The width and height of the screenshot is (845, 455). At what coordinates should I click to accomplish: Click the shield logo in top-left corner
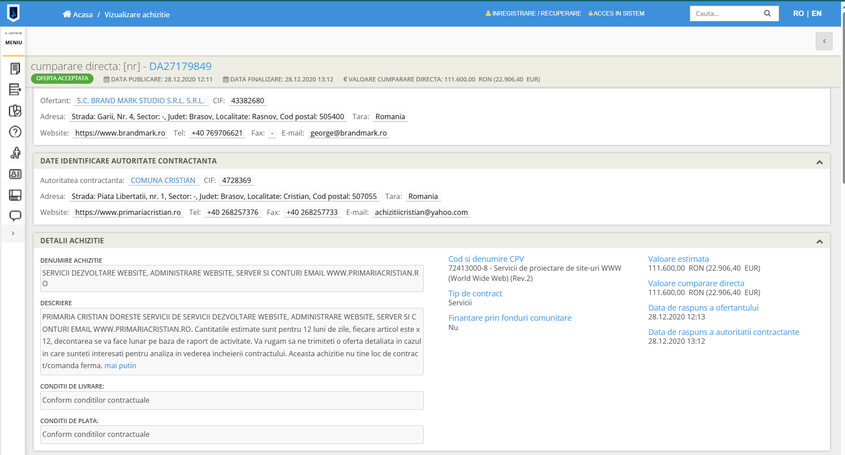pyautogui.click(x=13, y=13)
